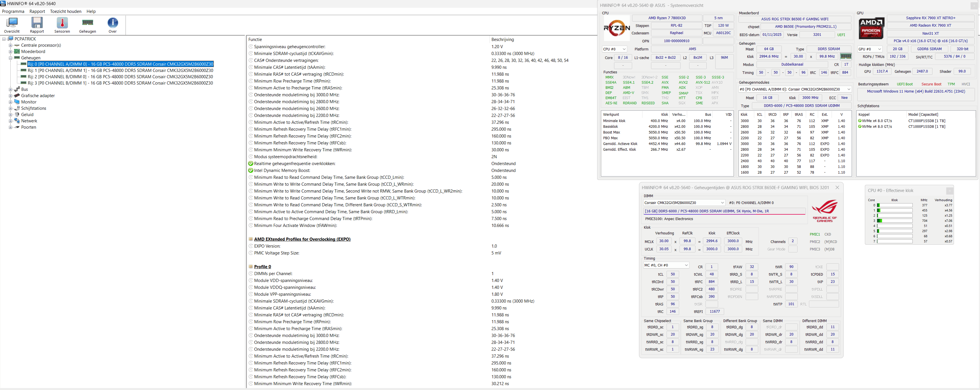Open the Sensoren thermometer toolbar icon
Image resolution: width=980 pixels, height=390 pixels.
coord(62,22)
